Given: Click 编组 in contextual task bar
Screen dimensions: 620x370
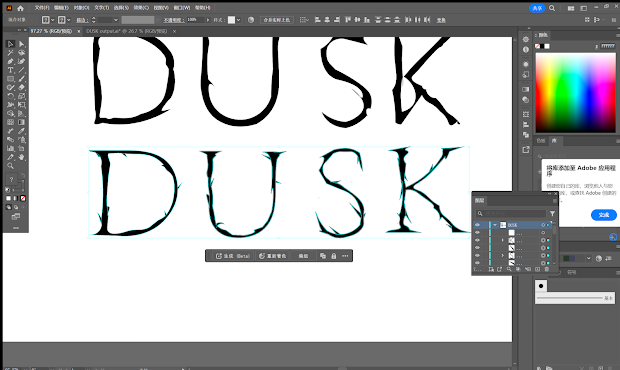Looking at the screenshot, I should (x=303, y=256).
